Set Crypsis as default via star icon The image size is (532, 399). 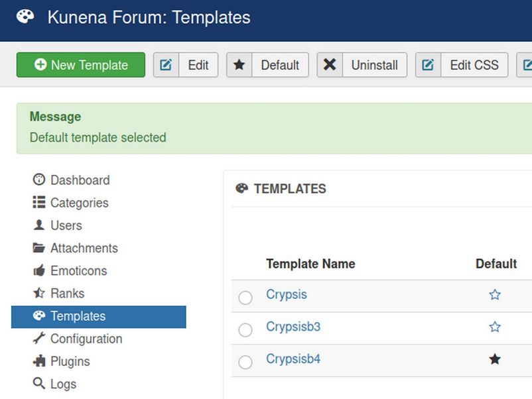click(495, 295)
